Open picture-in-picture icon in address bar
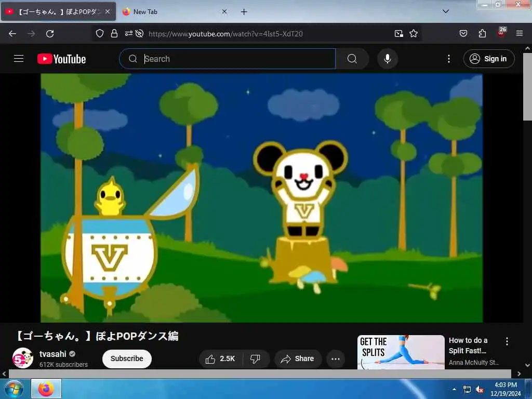This screenshot has width=532, height=399. point(398,33)
